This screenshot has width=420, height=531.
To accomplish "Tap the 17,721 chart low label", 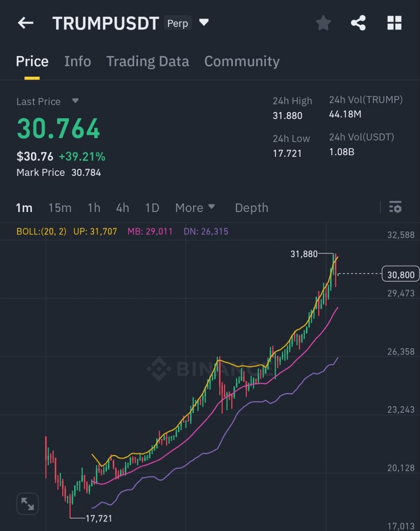I will [99, 519].
